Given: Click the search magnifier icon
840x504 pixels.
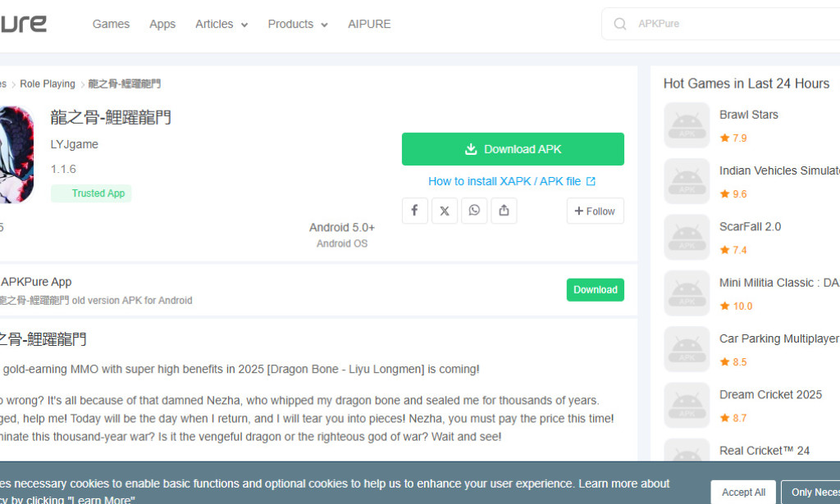Looking at the screenshot, I should coord(620,24).
